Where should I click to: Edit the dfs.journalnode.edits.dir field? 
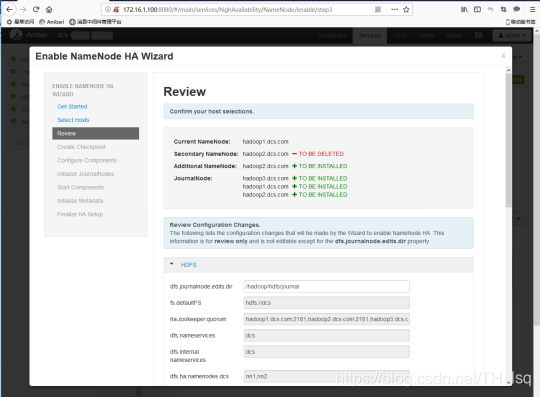[326, 287]
